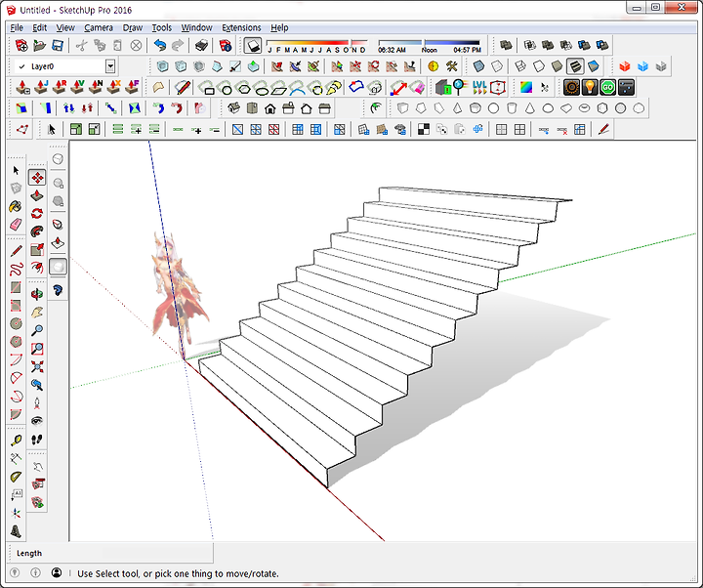The height and width of the screenshot is (588, 703).
Task: Toggle Shaded With Textures style
Action: pos(575,66)
